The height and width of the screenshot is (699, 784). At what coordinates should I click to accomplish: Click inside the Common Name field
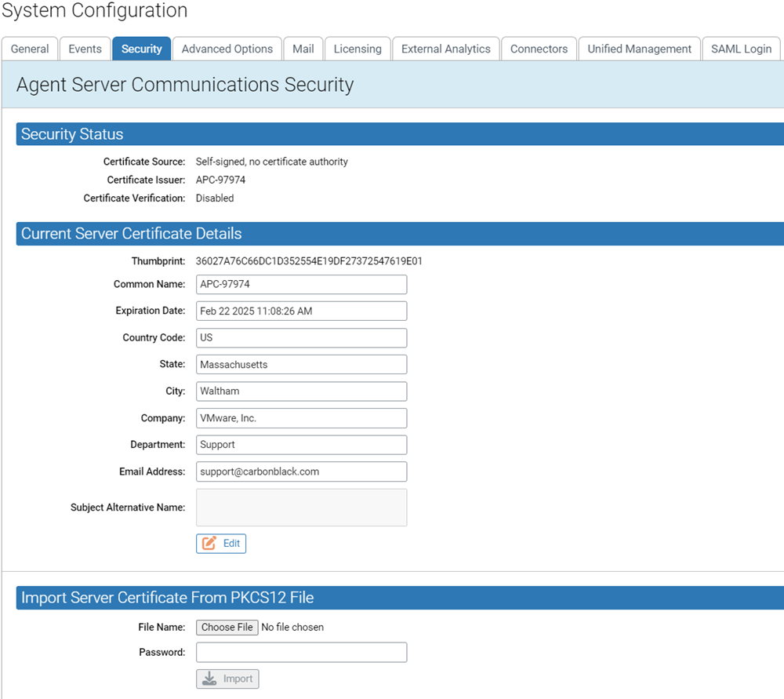pos(301,284)
